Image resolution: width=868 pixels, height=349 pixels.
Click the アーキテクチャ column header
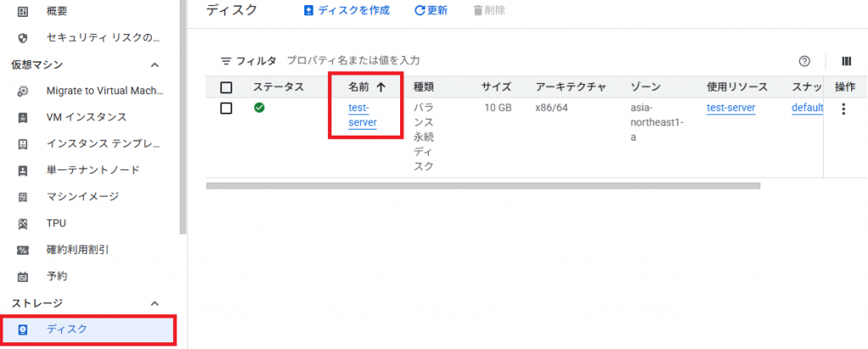pos(570,87)
